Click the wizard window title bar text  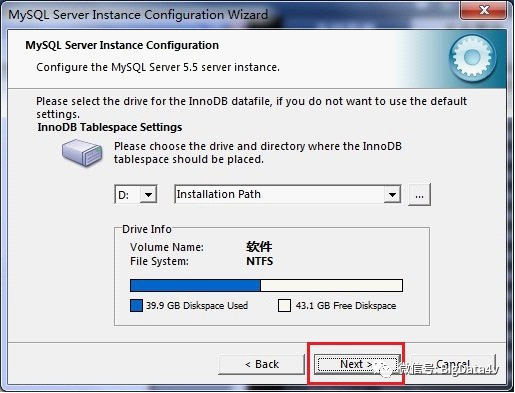pos(138,15)
